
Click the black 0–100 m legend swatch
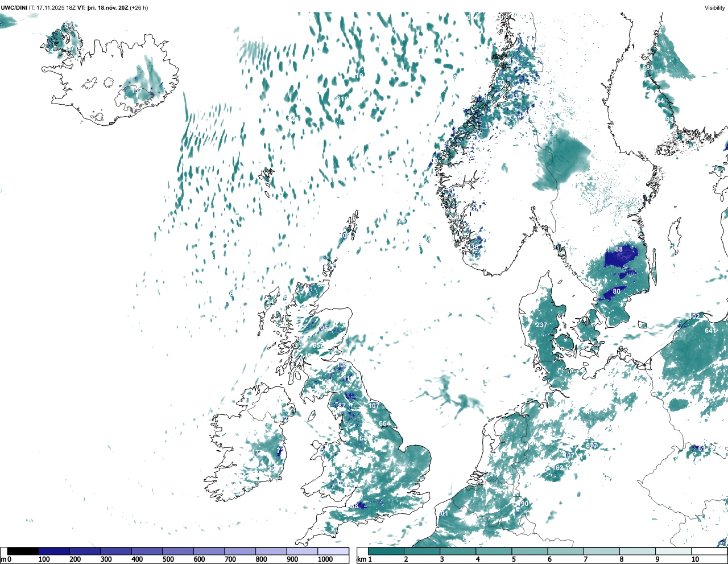23,551
